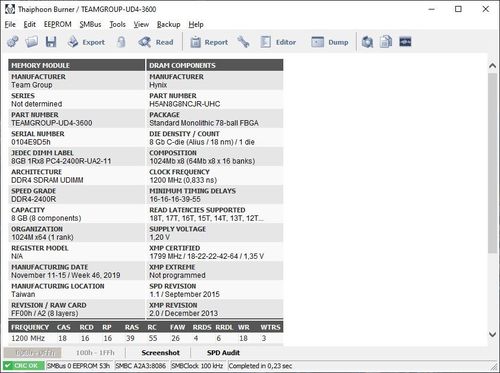
Task: Click the SPD Audit button
Action: tap(223, 353)
